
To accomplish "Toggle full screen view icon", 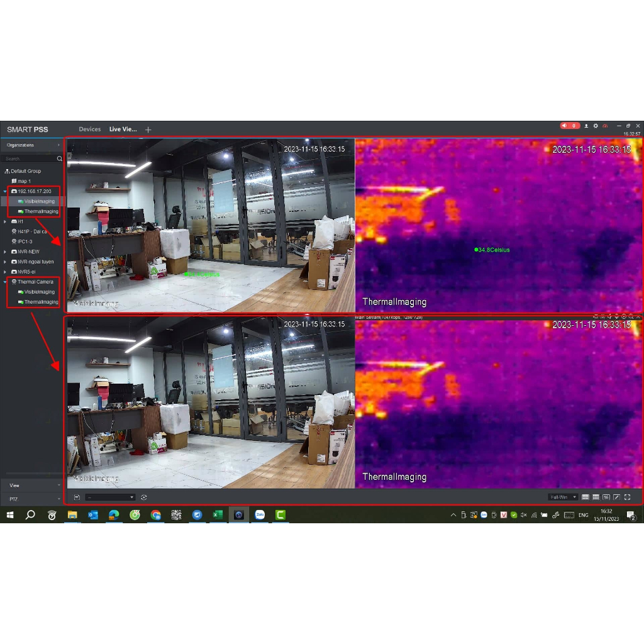I will coord(627,497).
